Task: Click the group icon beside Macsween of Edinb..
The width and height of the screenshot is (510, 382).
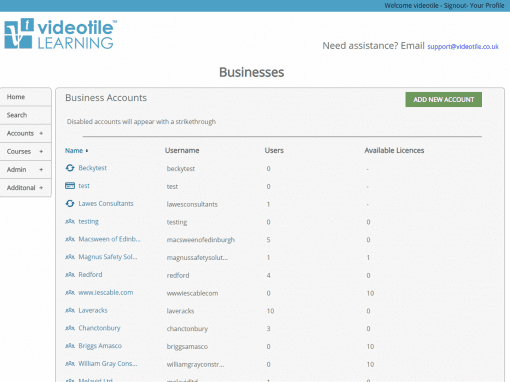Action: click(70, 239)
